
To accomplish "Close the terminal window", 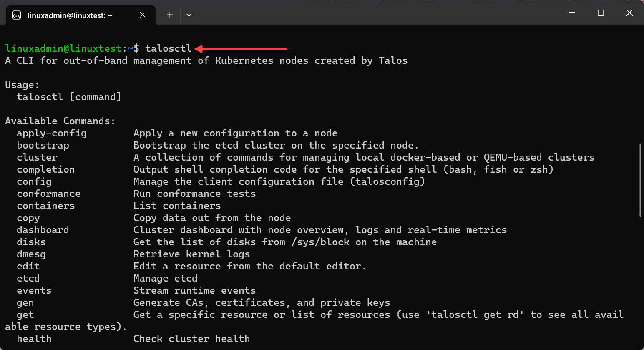I will click(x=629, y=13).
